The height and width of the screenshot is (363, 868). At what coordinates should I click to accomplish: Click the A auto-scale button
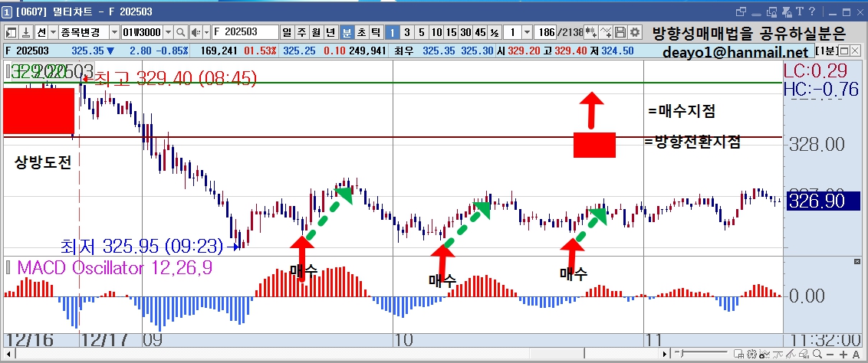pos(856,354)
